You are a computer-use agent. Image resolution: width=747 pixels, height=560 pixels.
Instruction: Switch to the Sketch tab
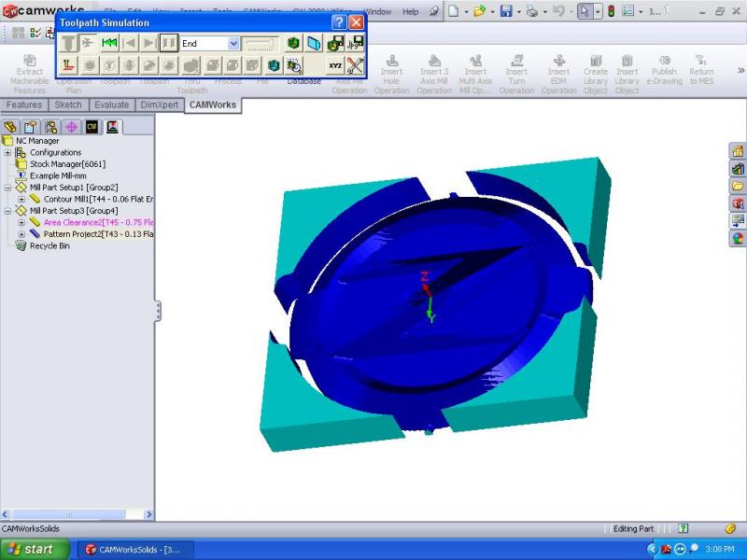(x=68, y=105)
